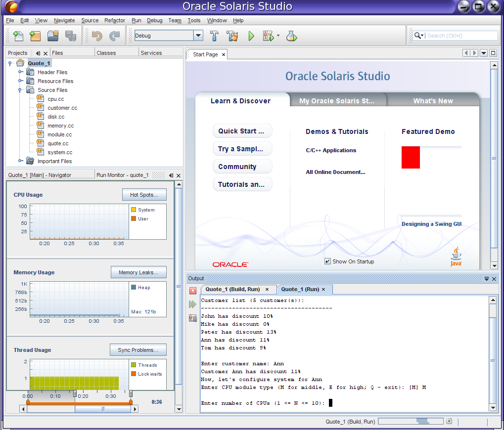
Task: Run the project with green arrow
Action: 251,36
